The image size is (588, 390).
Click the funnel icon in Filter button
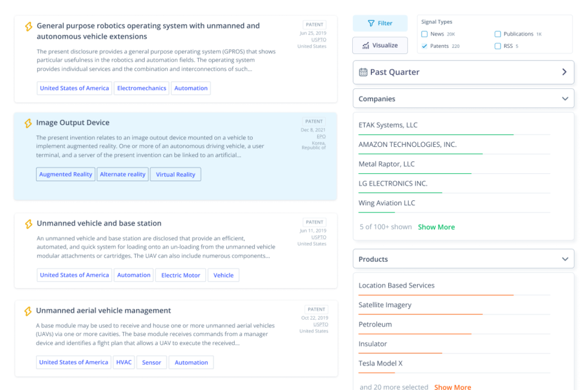pos(371,23)
